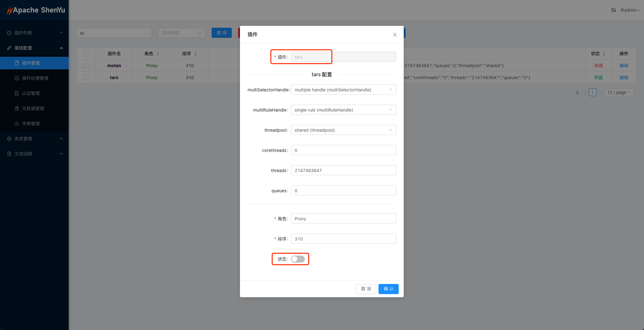Open the threadpool dropdown
The height and width of the screenshot is (330, 644).
coord(343,130)
